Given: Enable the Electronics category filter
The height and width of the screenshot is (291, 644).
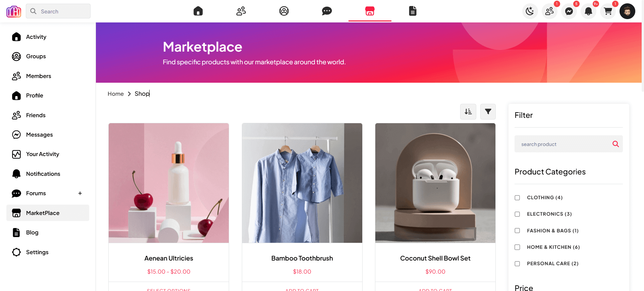Looking at the screenshot, I should [x=517, y=214].
